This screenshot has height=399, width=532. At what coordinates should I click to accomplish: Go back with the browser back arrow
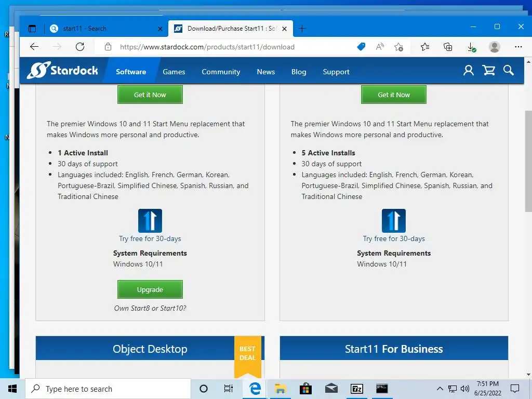coord(34,47)
